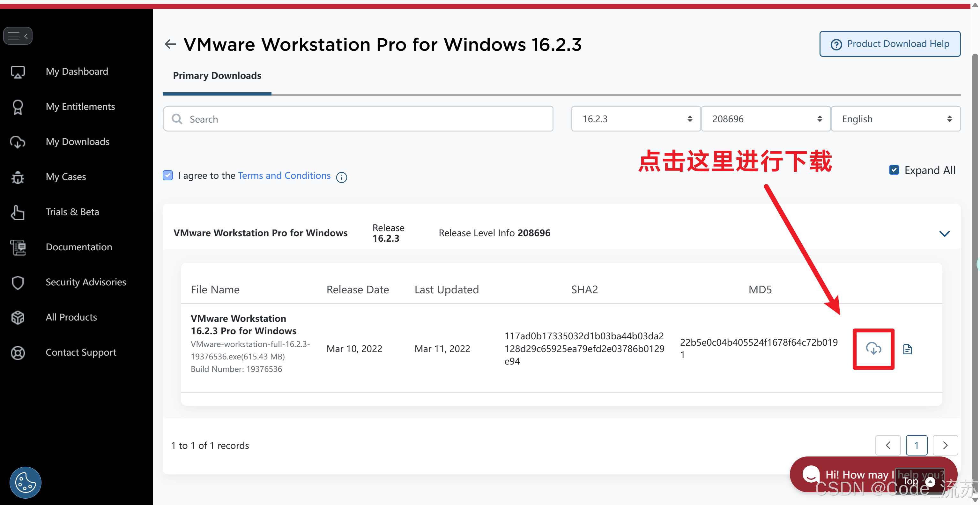Open the 208696 release level dropdown
The width and height of the screenshot is (980, 505).
click(x=765, y=119)
